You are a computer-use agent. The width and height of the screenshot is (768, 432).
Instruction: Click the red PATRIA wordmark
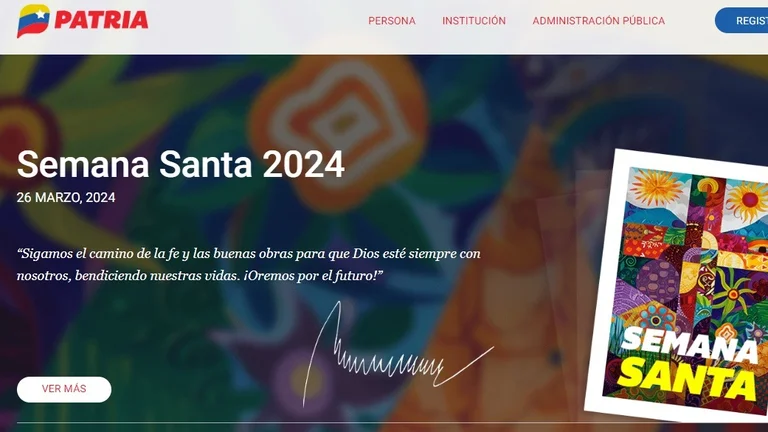tap(101, 21)
